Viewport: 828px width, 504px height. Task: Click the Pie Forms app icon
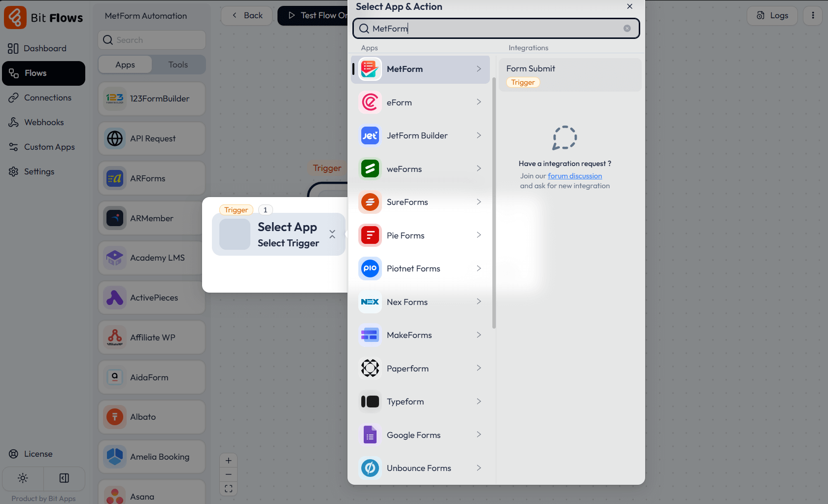click(x=370, y=235)
